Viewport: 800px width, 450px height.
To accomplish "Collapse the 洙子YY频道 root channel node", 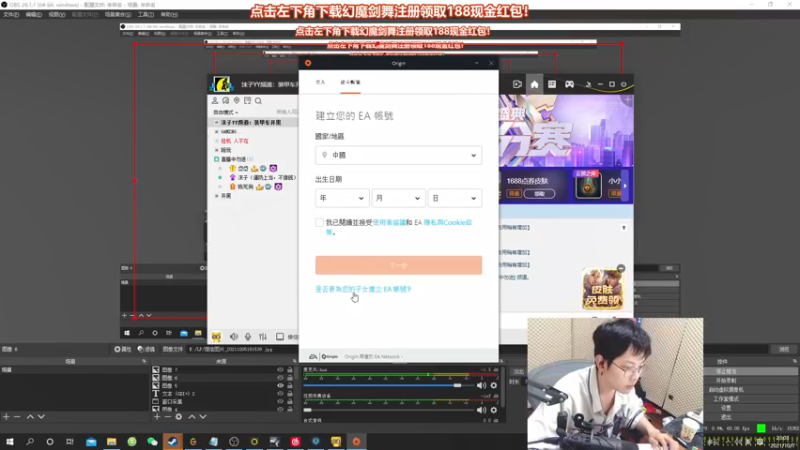I will click(x=216, y=122).
